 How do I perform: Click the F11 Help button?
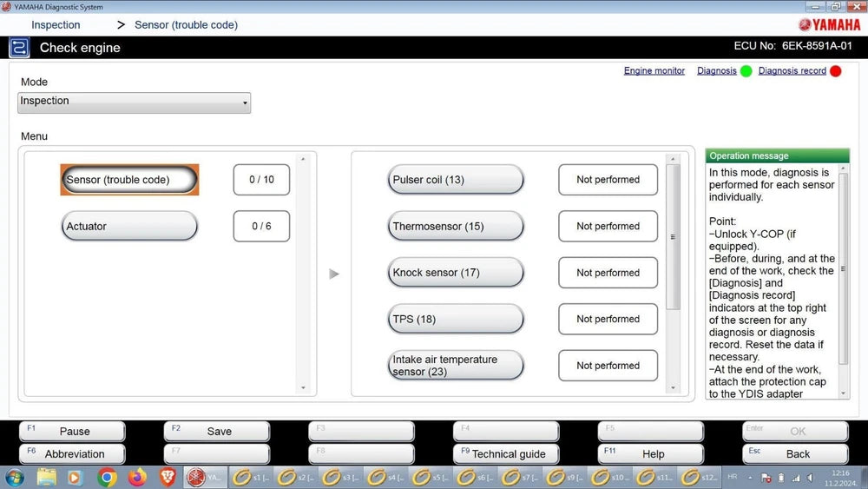click(650, 453)
